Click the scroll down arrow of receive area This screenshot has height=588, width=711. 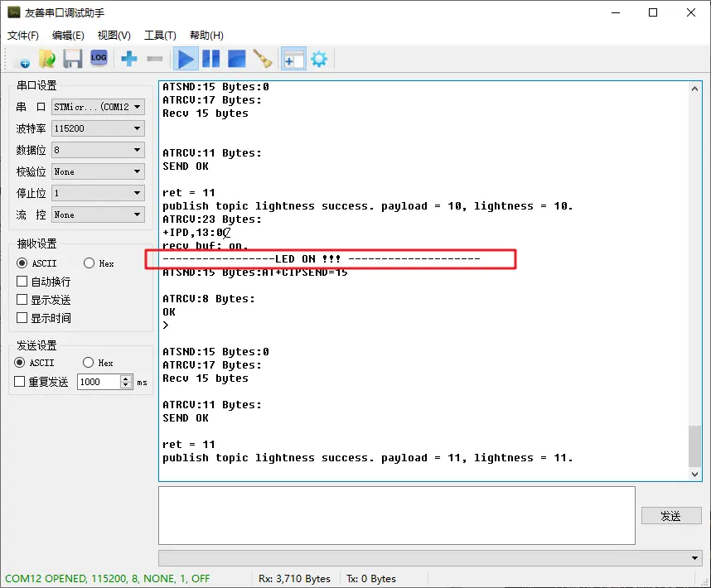point(694,475)
